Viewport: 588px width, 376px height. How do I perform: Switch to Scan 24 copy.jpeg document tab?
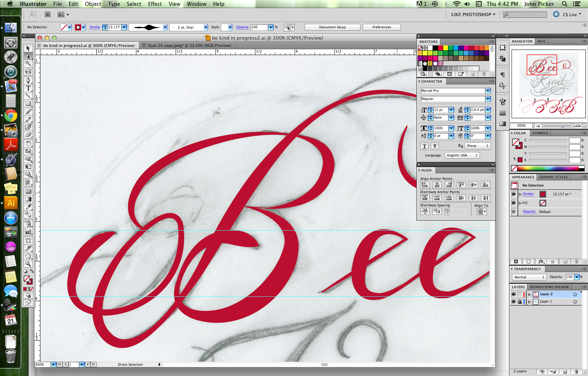[x=189, y=46]
